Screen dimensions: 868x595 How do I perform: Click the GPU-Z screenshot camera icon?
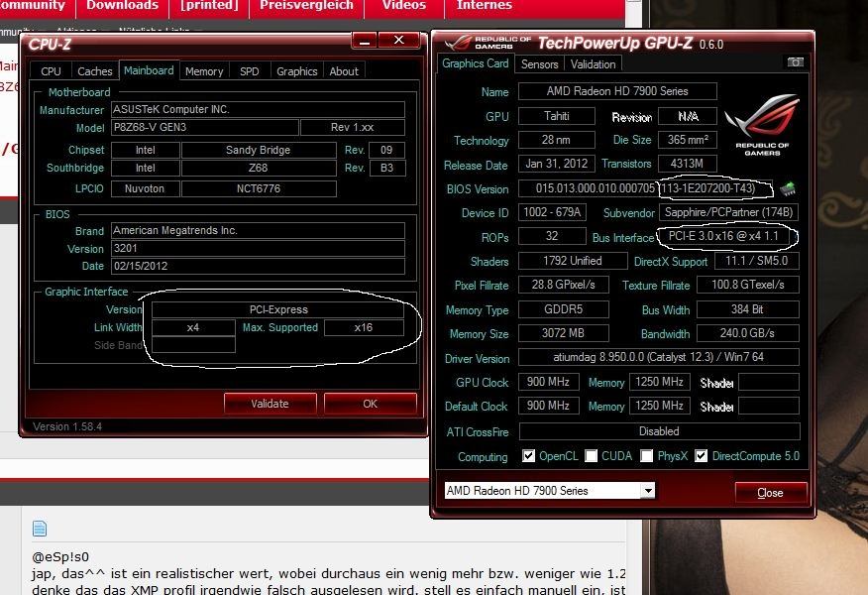click(795, 62)
